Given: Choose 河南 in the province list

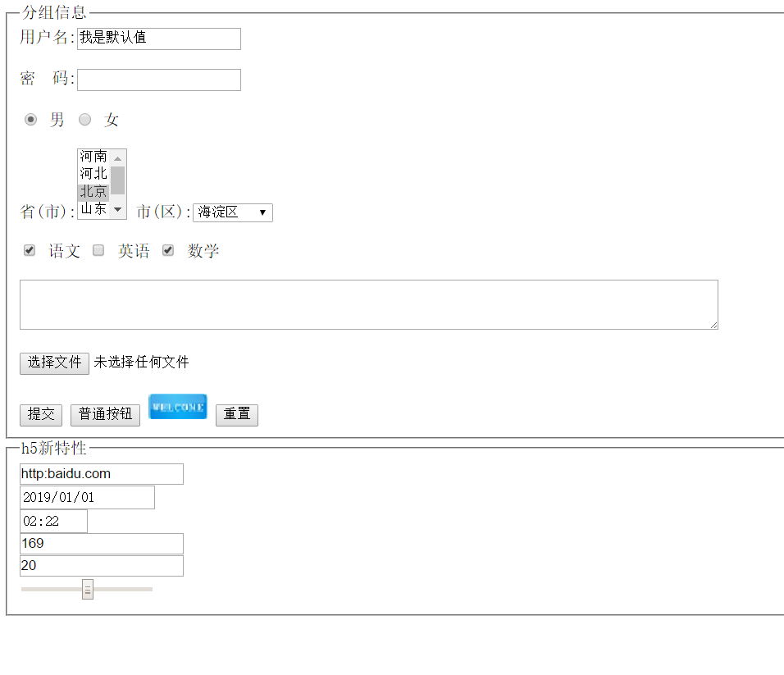Looking at the screenshot, I should [93, 157].
